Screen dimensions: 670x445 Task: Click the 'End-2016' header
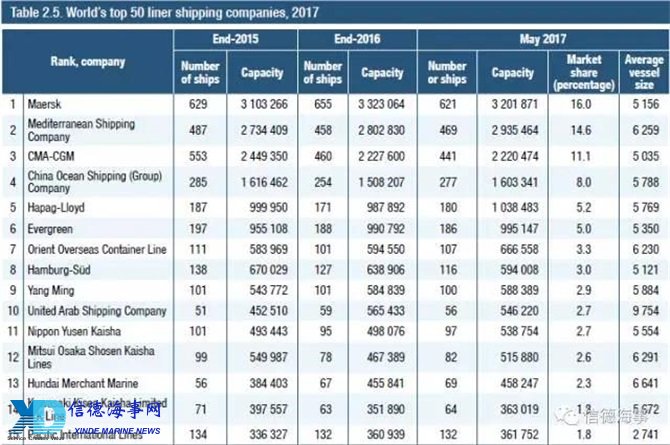[357, 39]
